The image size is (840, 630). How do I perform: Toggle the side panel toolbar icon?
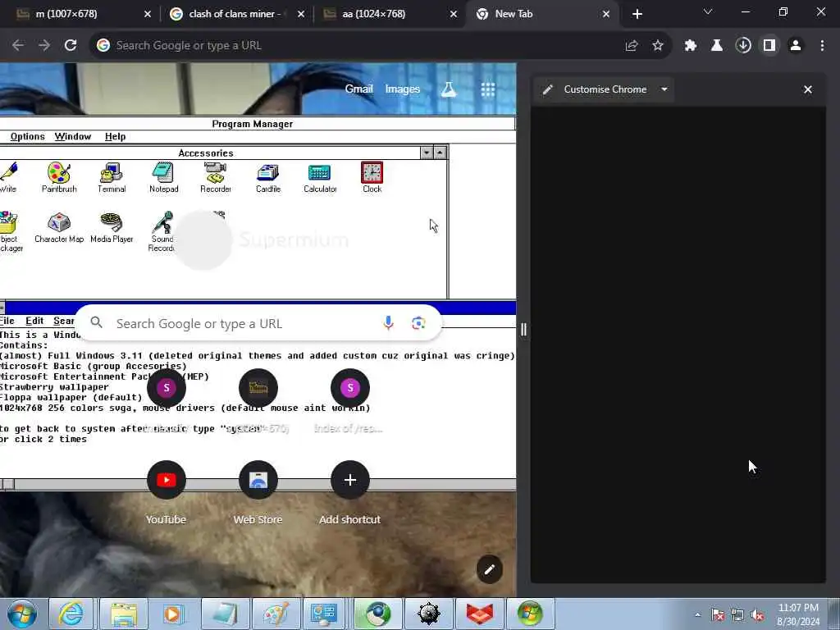coord(769,46)
